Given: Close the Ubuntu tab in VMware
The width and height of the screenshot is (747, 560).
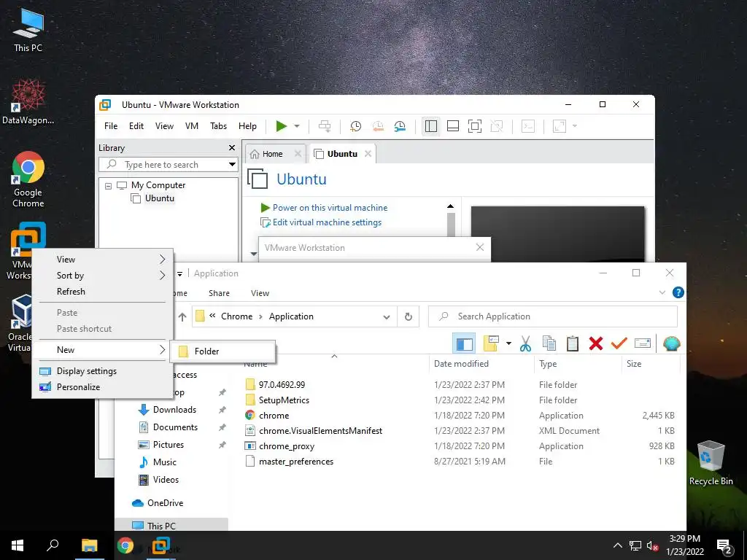Looking at the screenshot, I should coord(368,154).
